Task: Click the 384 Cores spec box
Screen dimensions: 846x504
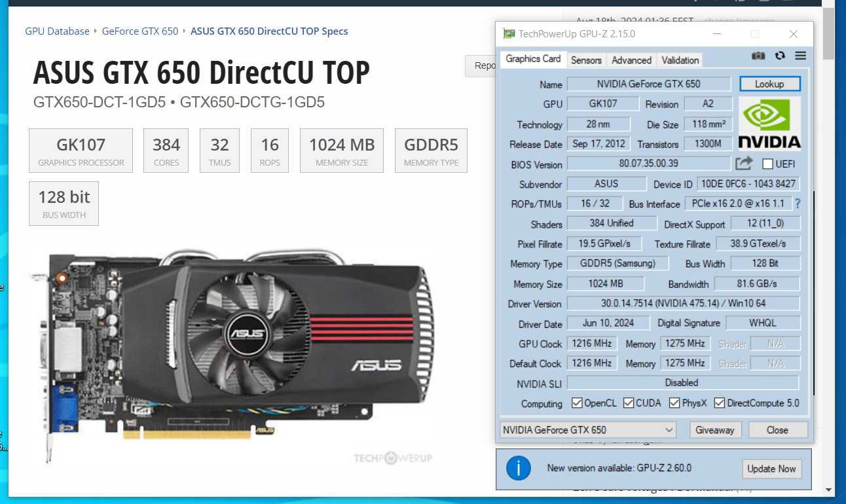Action: 166,151
